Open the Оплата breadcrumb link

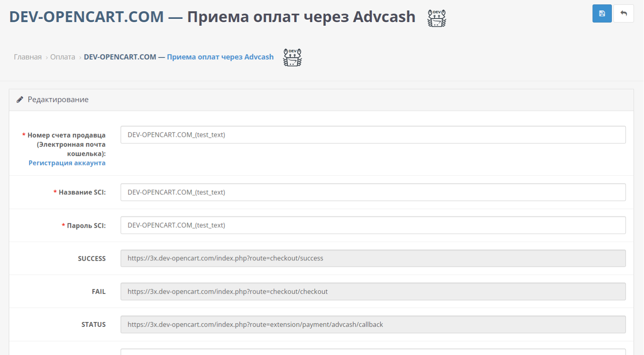click(63, 57)
